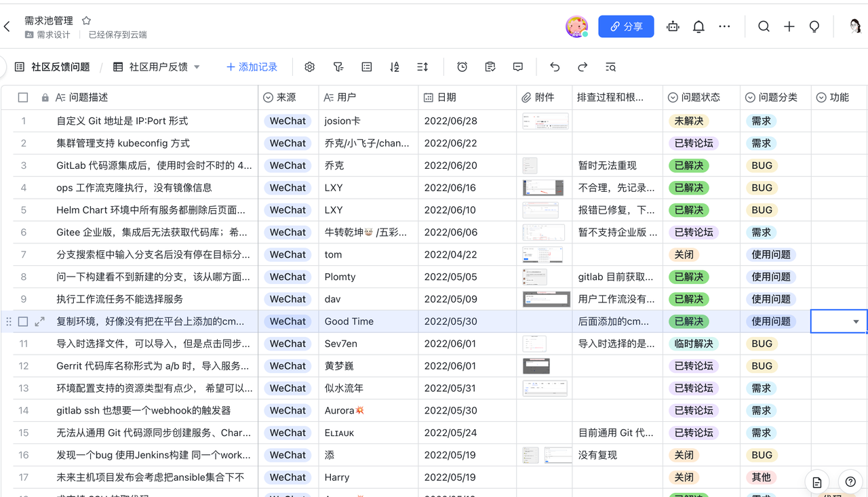
Task: Open notifications bell
Action: [698, 26]
